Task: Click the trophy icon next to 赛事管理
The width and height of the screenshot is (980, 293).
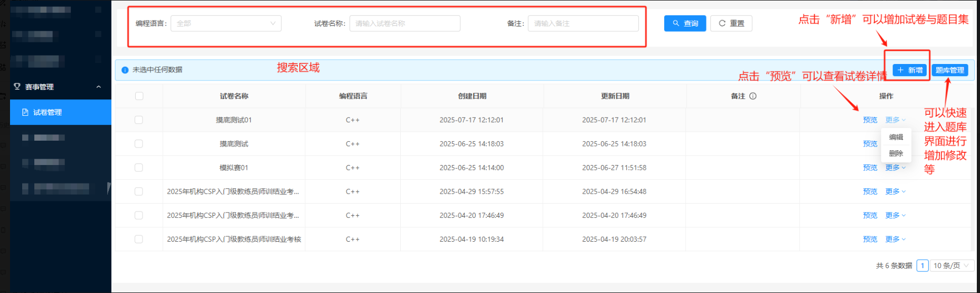Action: 17,87
